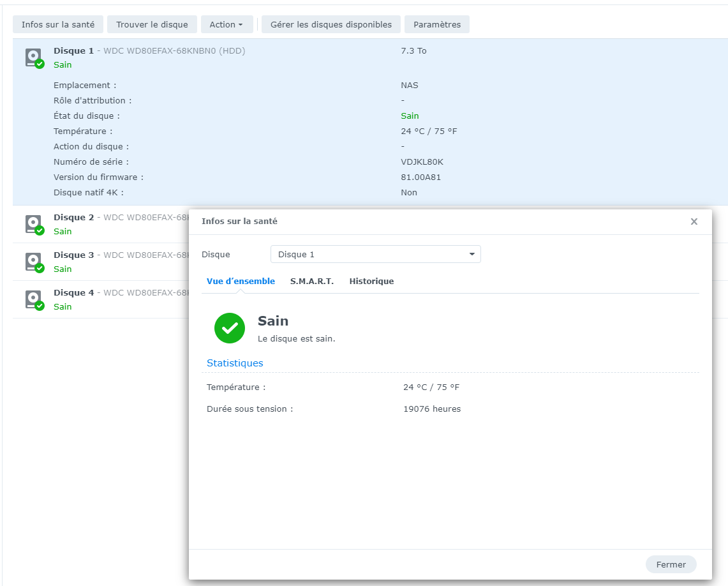
Task: Click Trouver le disque button
Action: 152,25
